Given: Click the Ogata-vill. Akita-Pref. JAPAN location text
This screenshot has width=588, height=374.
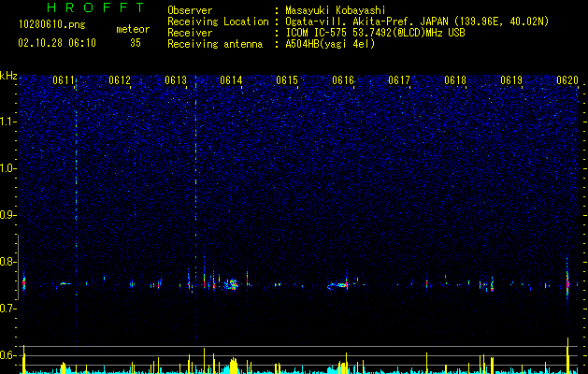Looking at the screenshot, I should [x=417, y=22].
